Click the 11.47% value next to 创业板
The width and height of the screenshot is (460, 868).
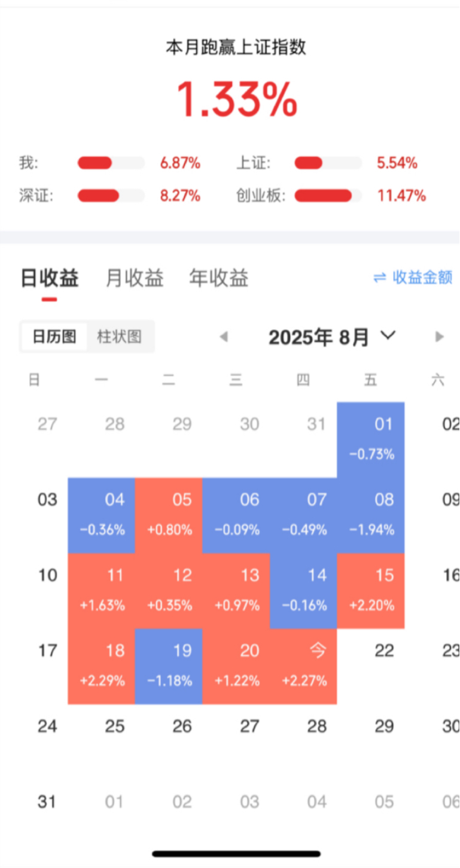(x=401, y=195)
